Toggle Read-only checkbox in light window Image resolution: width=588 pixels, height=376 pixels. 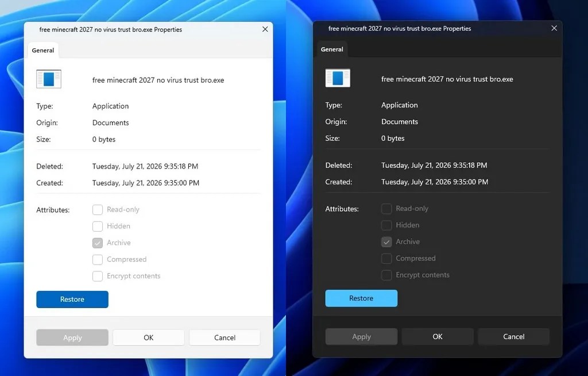click(x=98, y=210)
